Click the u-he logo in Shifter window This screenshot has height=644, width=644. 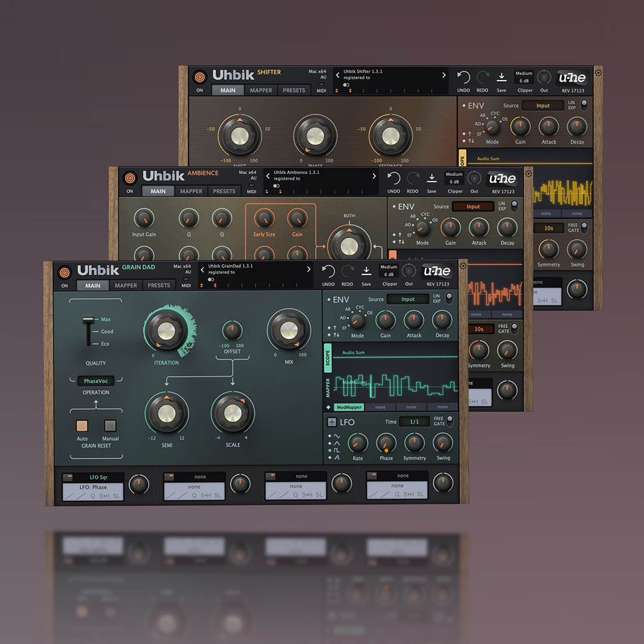pos(572,78)
